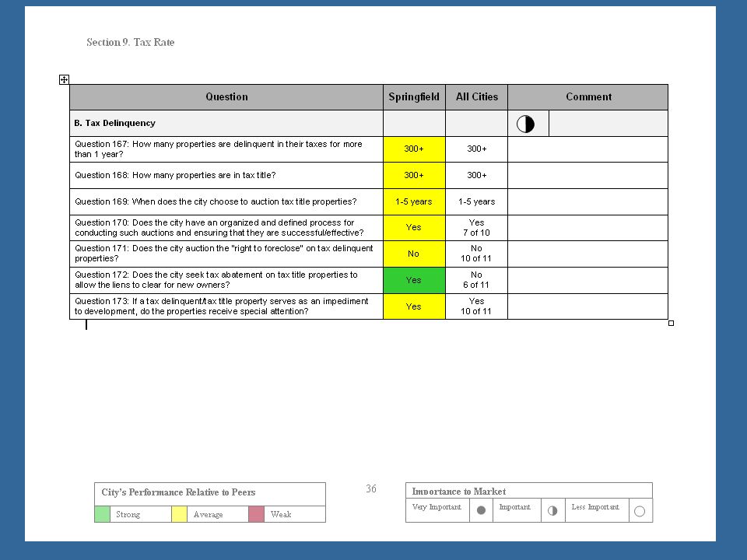Click the Weak legend label
Screen dimensions: 747x560
281,514
